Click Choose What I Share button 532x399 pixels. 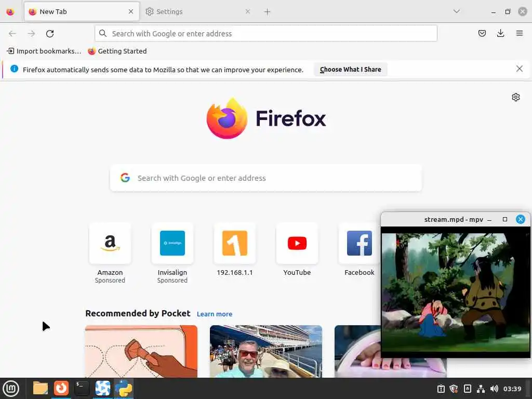[x=351, y=70]
